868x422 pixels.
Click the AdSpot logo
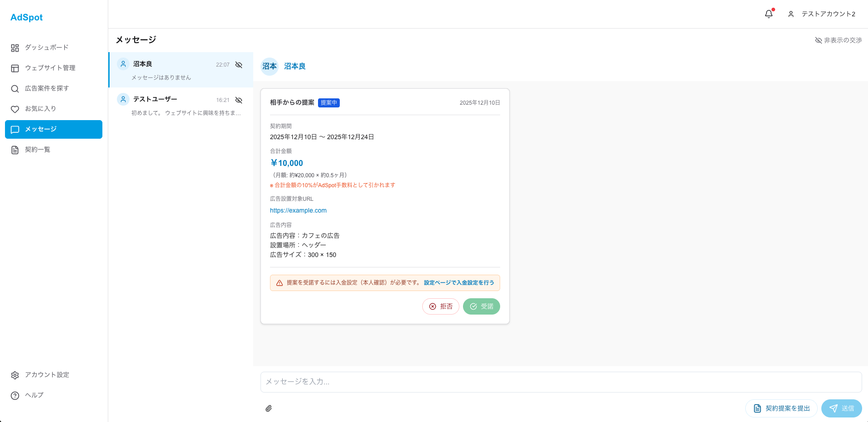tap(26, 17)
